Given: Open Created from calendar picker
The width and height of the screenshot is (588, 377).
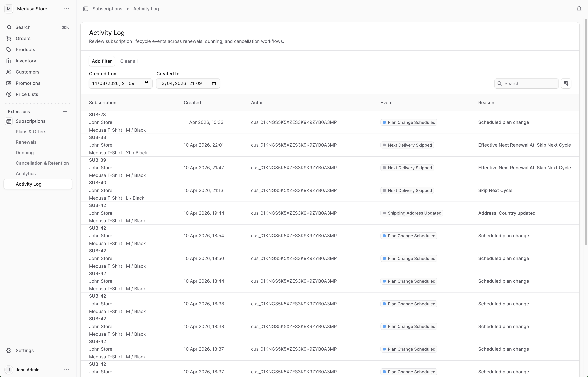Looking at the screenshot, I should pyautogui.click(x=146, y=84).
